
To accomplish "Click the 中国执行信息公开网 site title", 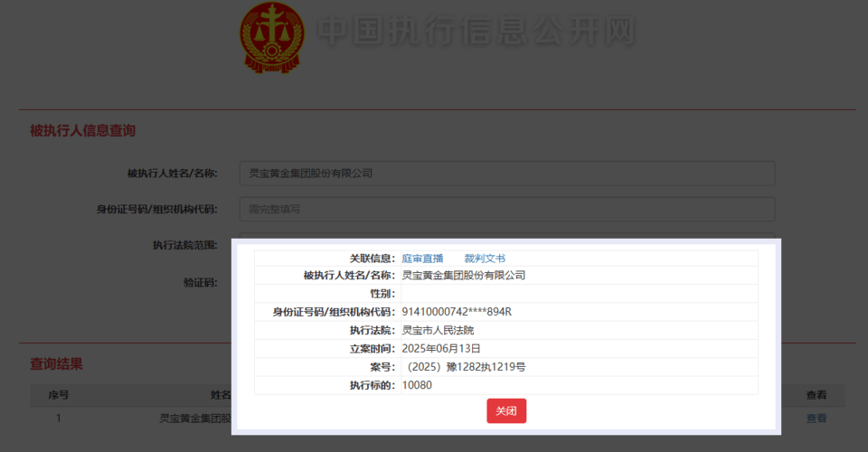I will coord(476,31).
